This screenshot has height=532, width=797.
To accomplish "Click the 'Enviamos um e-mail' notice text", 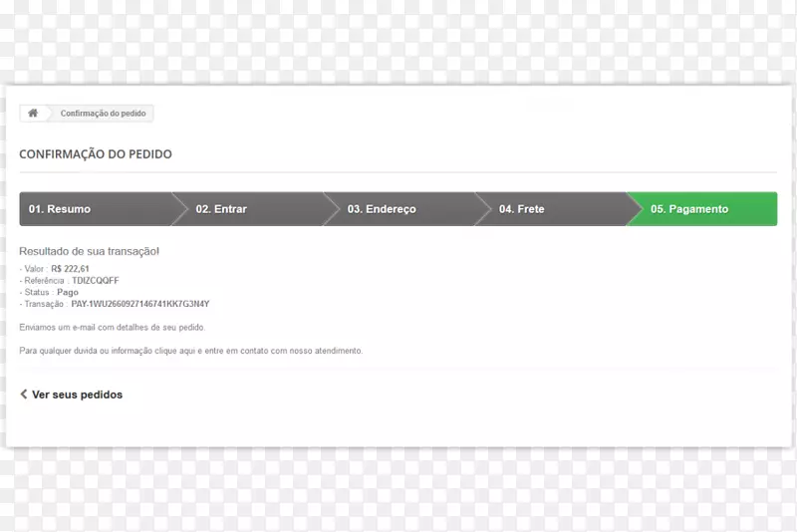I will (x=113, y=327).
